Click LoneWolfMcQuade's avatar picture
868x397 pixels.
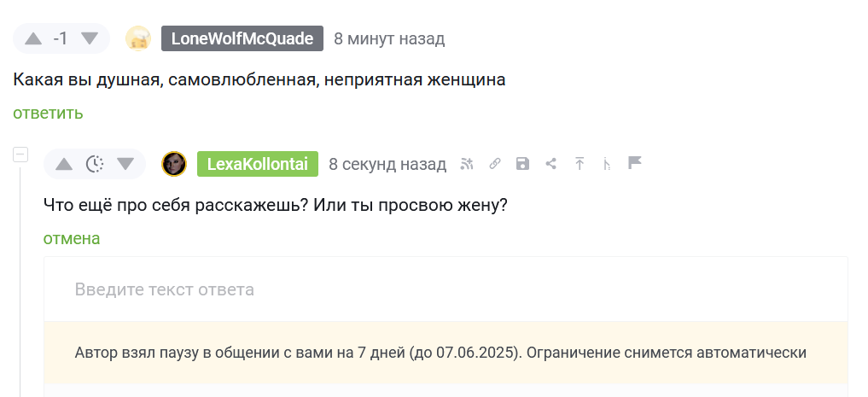[x=138, y=39]
